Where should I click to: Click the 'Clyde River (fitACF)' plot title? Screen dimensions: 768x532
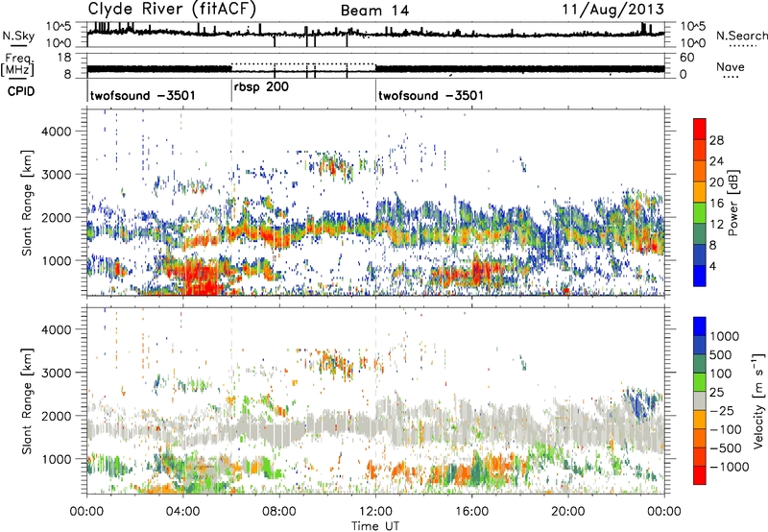pyautogui.click(x=172, y=9)
